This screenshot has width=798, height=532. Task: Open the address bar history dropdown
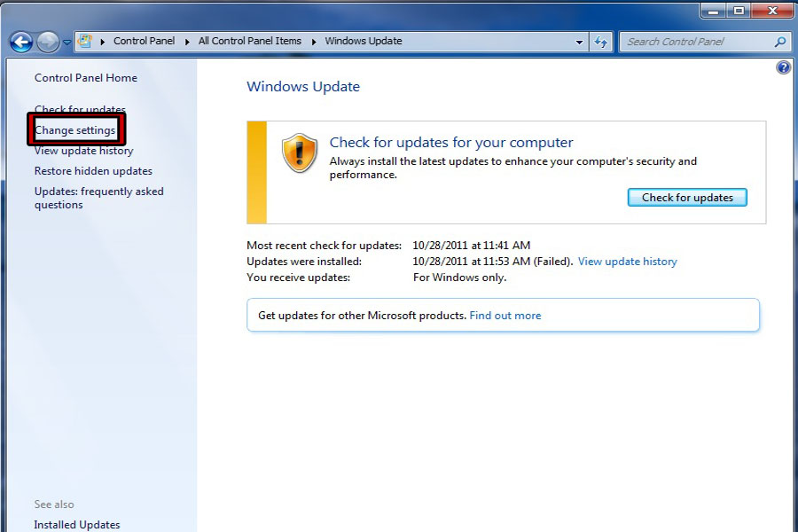tap(579, 43)
